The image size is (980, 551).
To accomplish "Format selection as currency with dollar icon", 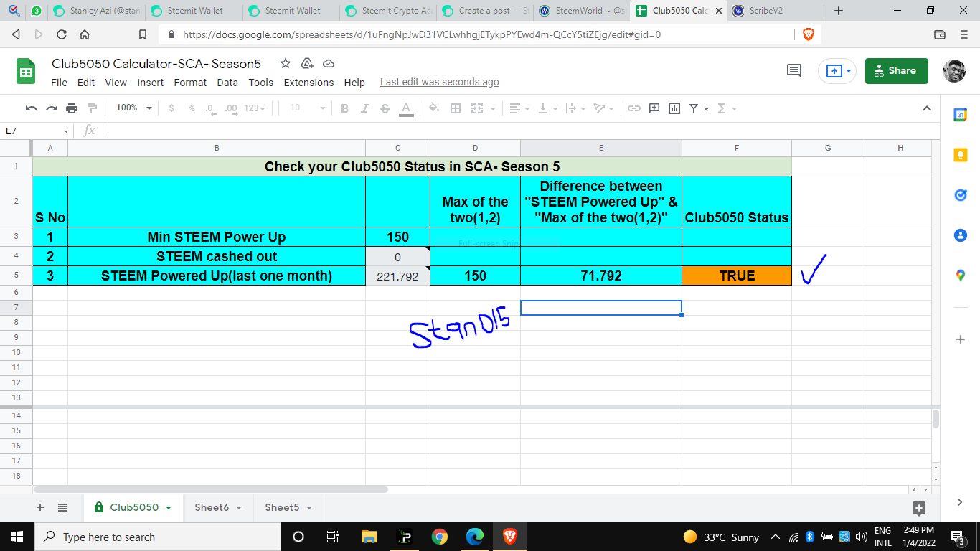I will click(171, 108).
